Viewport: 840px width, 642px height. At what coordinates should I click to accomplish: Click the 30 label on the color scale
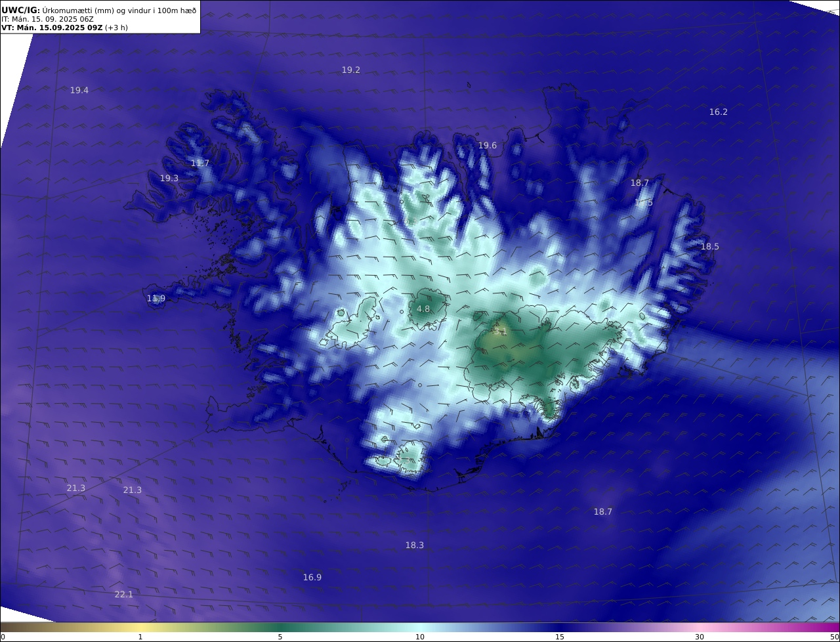700,637
